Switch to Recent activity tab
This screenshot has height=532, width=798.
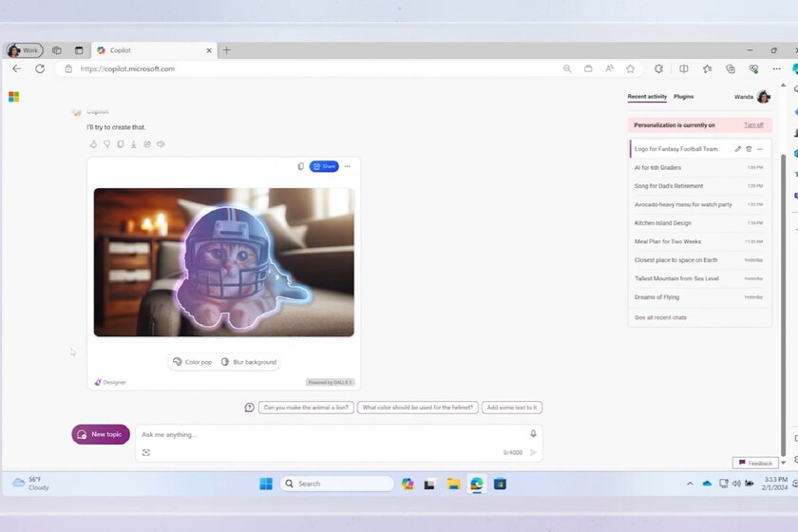647,97
